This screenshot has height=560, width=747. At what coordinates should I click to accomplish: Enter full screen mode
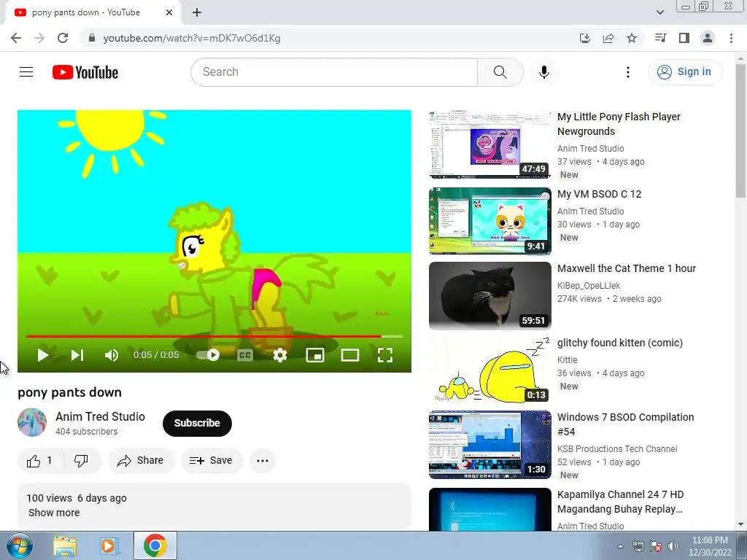[385, 355]
